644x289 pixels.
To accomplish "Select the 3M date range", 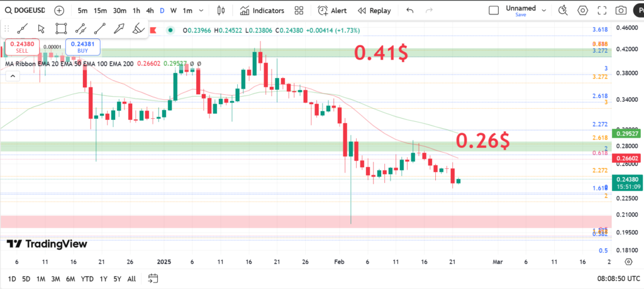I will click(x=55, y=279).
